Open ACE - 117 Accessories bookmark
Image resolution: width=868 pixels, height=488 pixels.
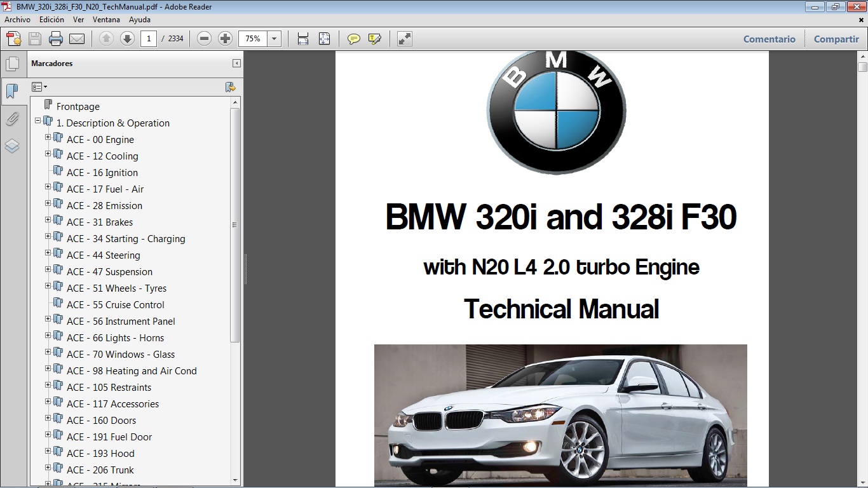coord(113,404)
